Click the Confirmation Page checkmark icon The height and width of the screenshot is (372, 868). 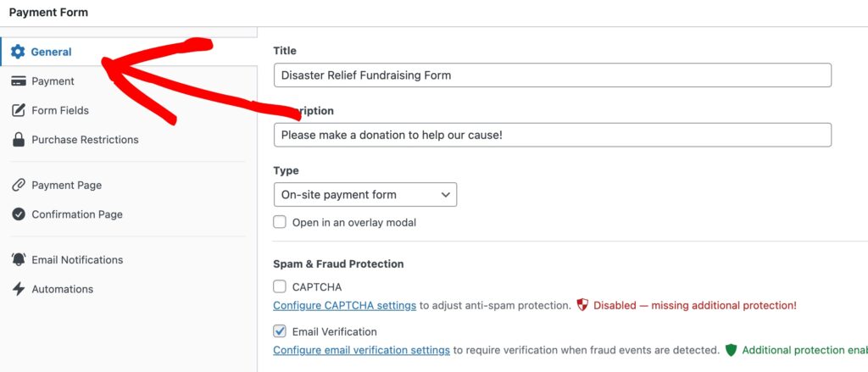pos(18,214)
